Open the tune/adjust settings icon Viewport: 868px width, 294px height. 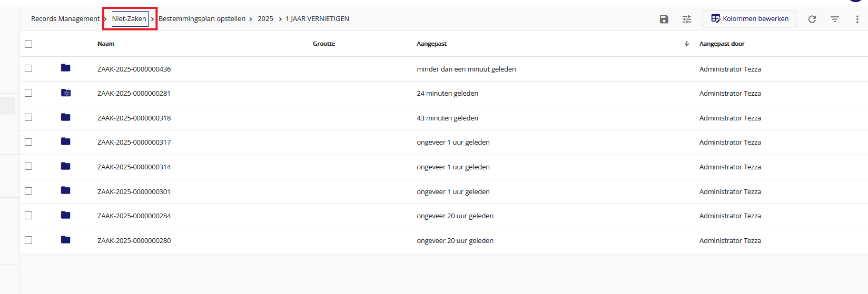[687, 19]
